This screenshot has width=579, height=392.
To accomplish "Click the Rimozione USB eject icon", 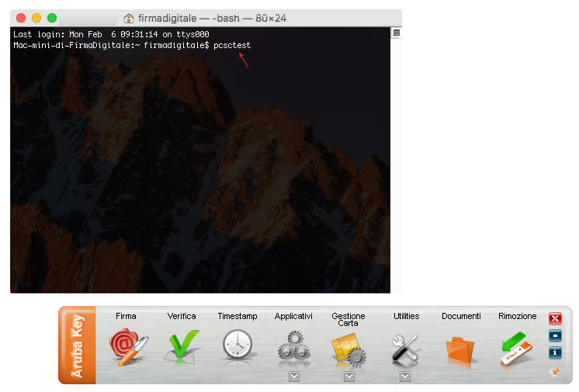I will click(x=516, y=349).
